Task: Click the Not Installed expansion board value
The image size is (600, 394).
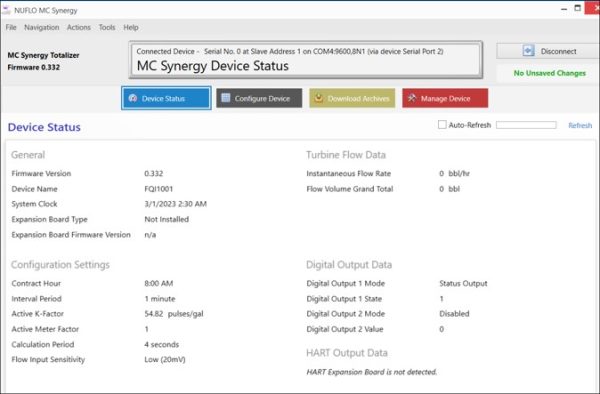Action: click(x=166, y=219)
